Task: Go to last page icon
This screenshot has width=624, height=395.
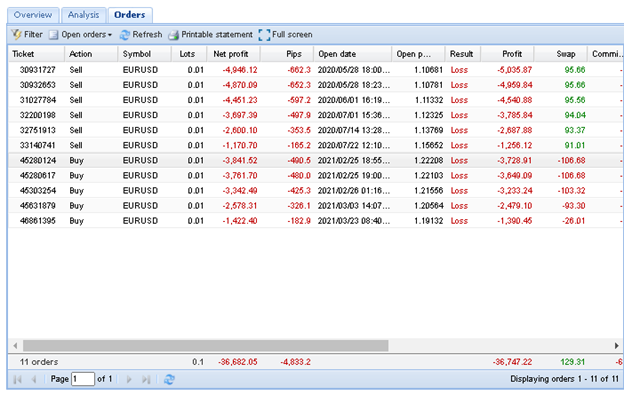Action: tap(146, 379)
